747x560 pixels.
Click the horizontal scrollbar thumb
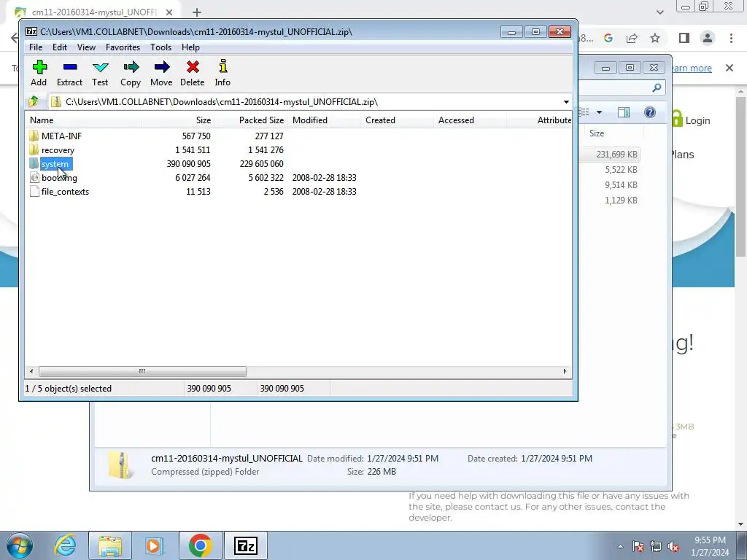pos(142,371)
